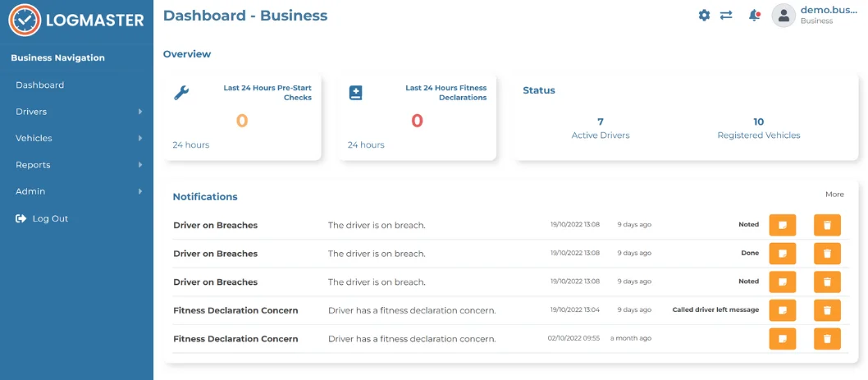Viewport: 868px width, 380px height.
Task: Click the Log Out arrow icon
Action: tap(21, 218)
